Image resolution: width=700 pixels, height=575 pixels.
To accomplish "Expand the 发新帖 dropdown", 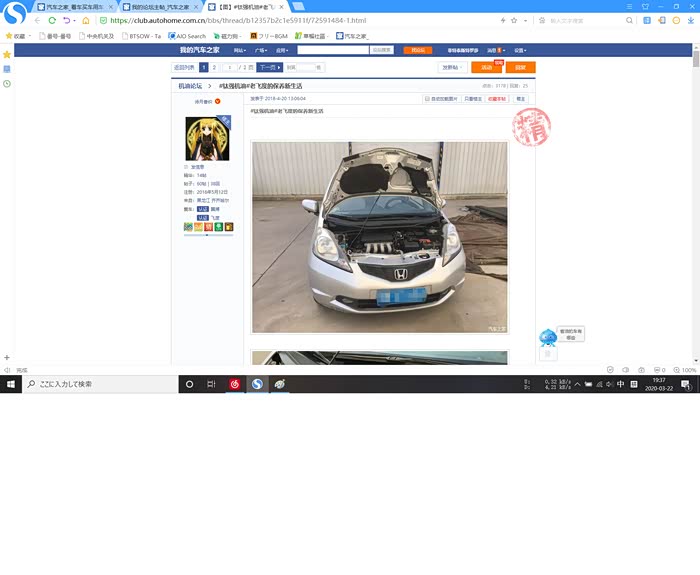I will click(452, 67).
